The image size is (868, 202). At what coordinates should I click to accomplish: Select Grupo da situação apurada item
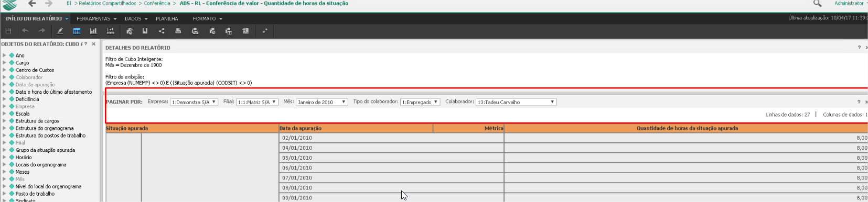pyautogui.click(x=45, y=150)
